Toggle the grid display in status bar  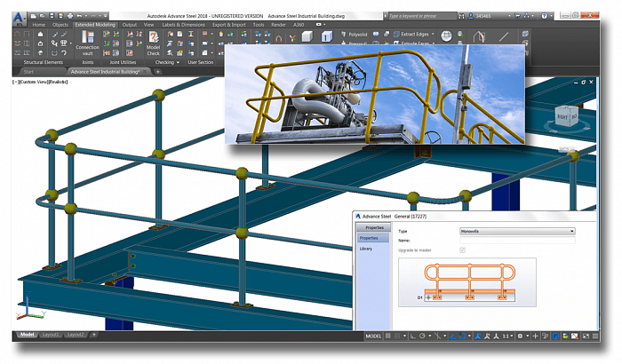tap(388, 336)
